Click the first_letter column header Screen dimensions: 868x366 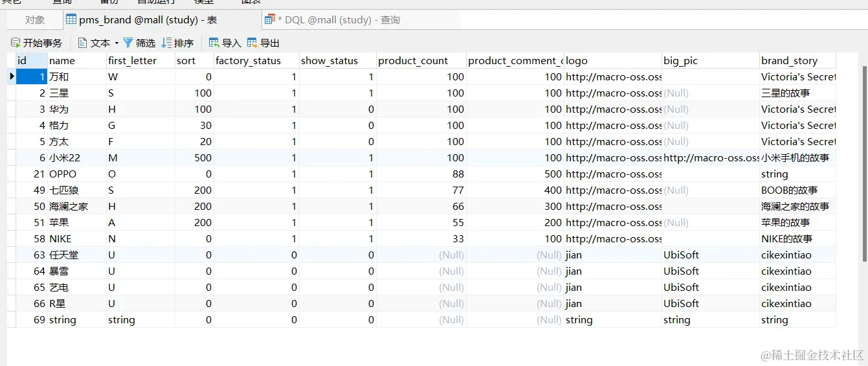140,60
